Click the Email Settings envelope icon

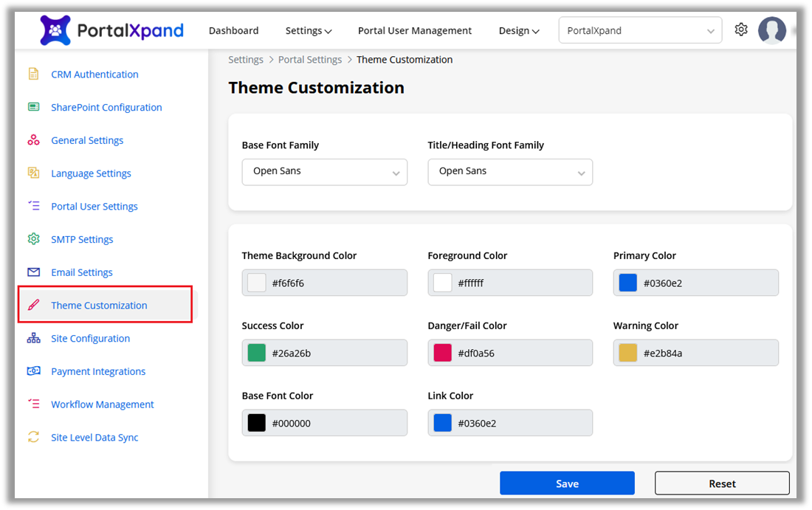[33, 272]
